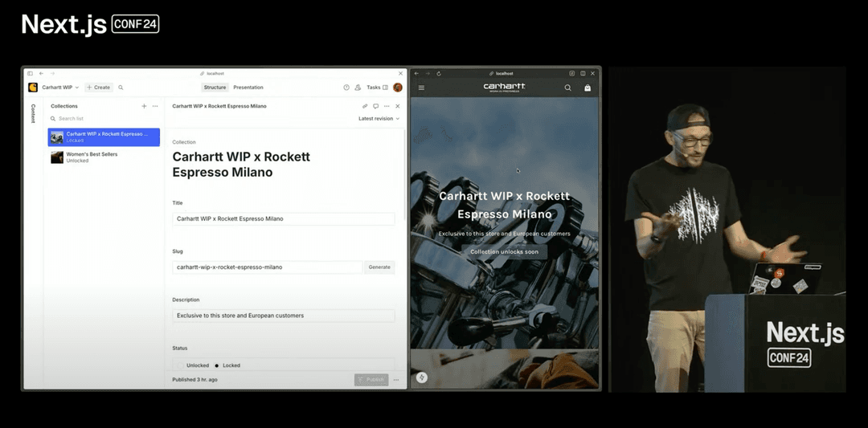Click into the Title input field
The image size is (868, 428).
[x=284, y=219]
